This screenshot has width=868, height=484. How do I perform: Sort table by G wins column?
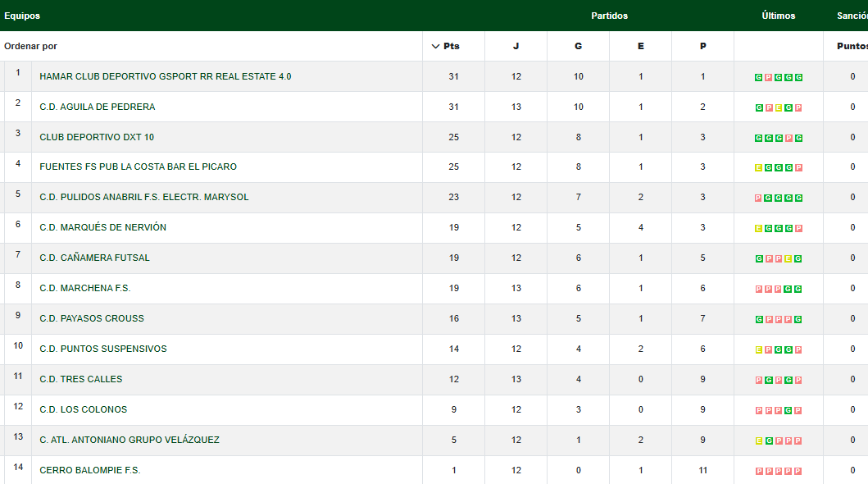578,46
